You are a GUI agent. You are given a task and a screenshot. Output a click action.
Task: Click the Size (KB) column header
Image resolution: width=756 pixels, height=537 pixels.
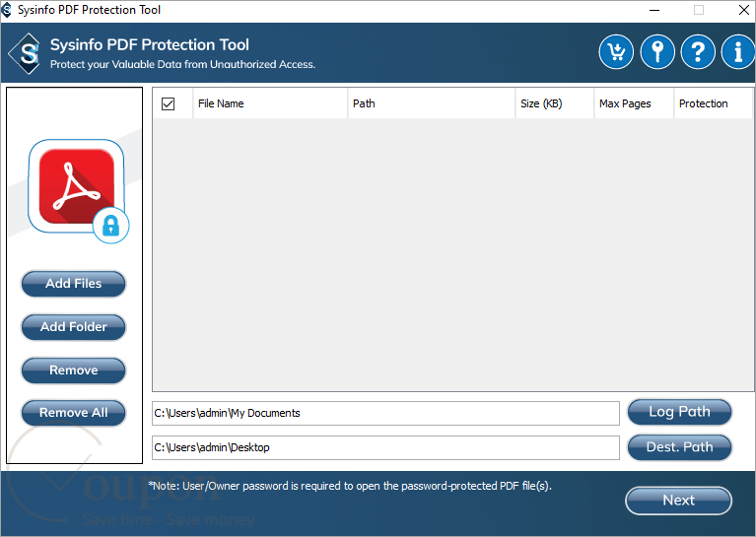554,103
